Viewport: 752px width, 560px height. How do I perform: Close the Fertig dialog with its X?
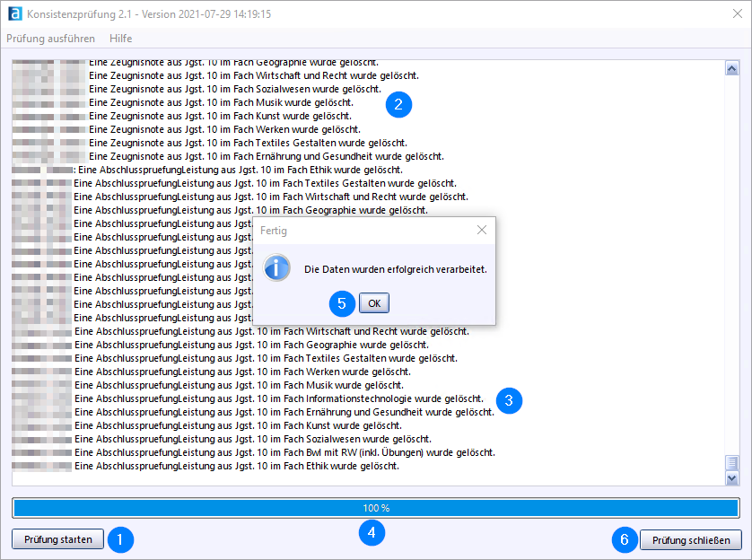[x=482, y=230]
